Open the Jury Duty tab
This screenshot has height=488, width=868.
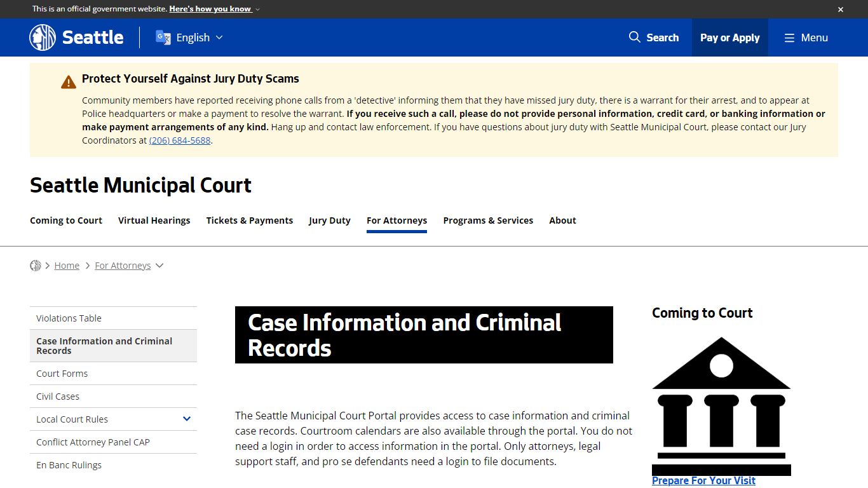pos(330,220)
